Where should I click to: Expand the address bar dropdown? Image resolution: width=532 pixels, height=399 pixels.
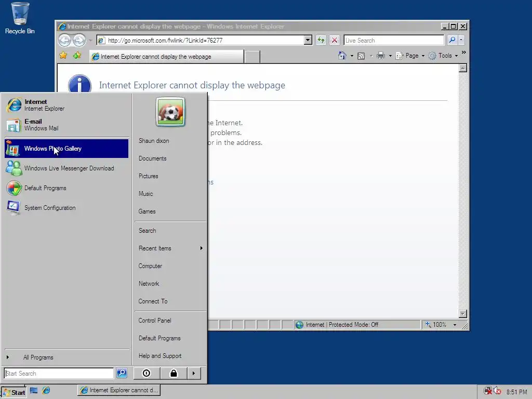click(x=308, y=40)
